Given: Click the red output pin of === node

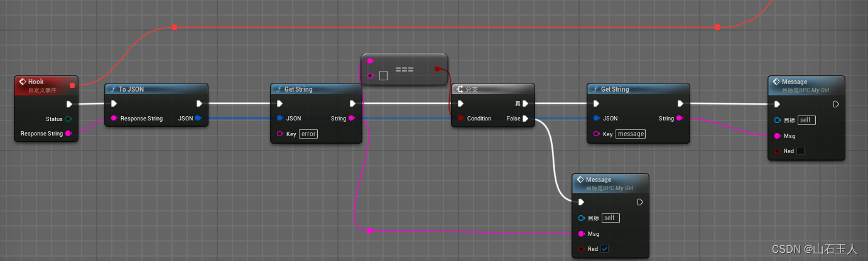Looking at the screenshot, I should click(437, 69).
